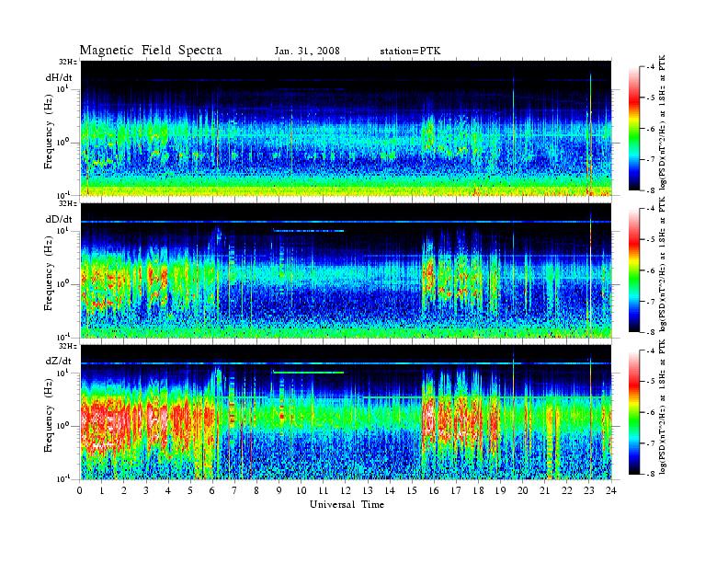Viewport: 728px width, 563px height.
Task: Click hour "4" on the Universal Time axis
Action: (168, 490)
